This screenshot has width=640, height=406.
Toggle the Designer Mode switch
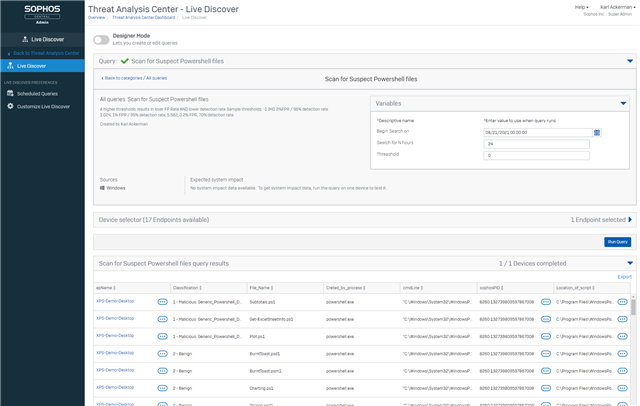tap(101, 40)
